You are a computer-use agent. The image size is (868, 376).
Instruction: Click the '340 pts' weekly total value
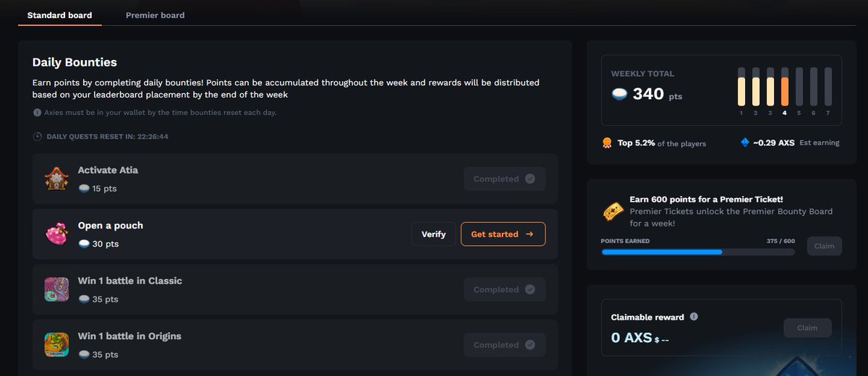click(657, 94)
